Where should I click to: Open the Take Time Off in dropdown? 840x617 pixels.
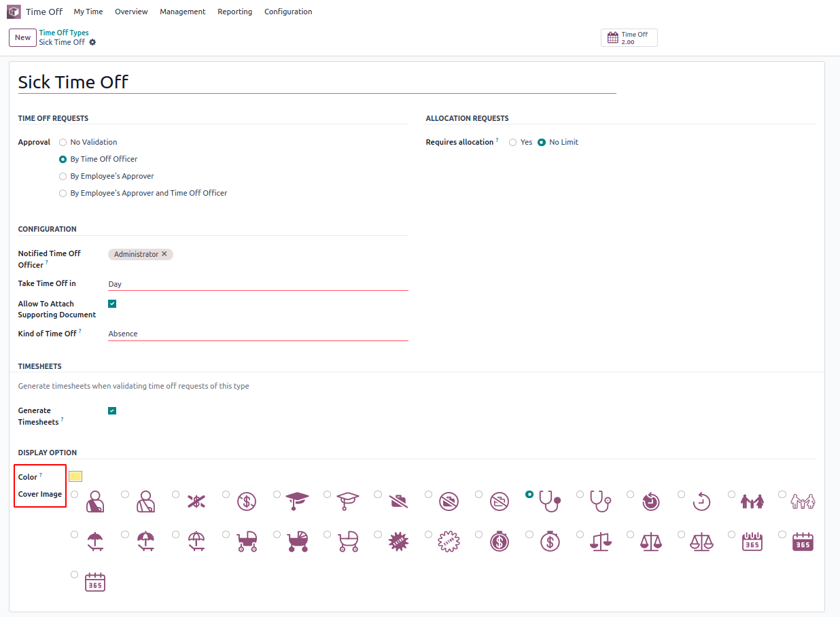[x=258, y=284]
